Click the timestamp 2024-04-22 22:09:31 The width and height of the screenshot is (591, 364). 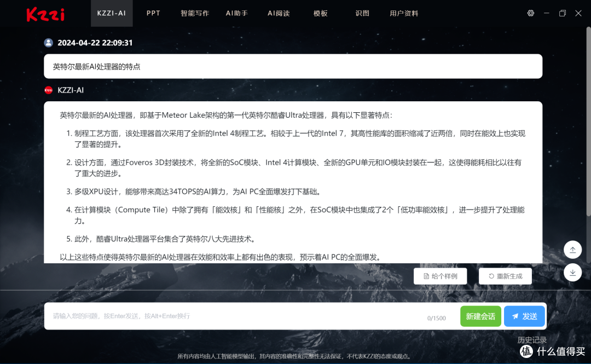(95, 43)
